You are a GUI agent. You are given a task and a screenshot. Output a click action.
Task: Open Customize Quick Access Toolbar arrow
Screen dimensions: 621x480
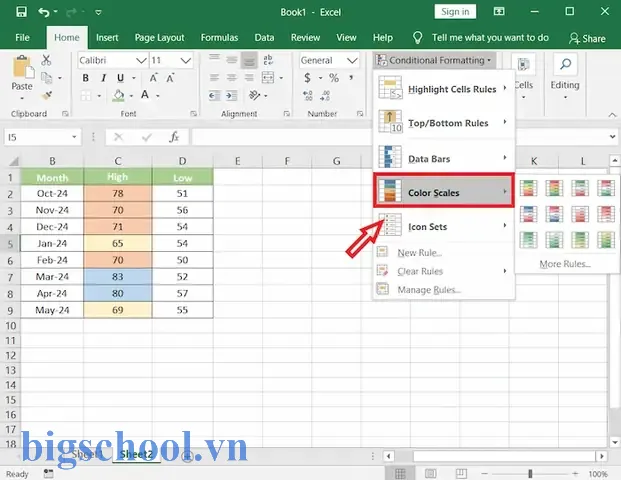(98, 13)
